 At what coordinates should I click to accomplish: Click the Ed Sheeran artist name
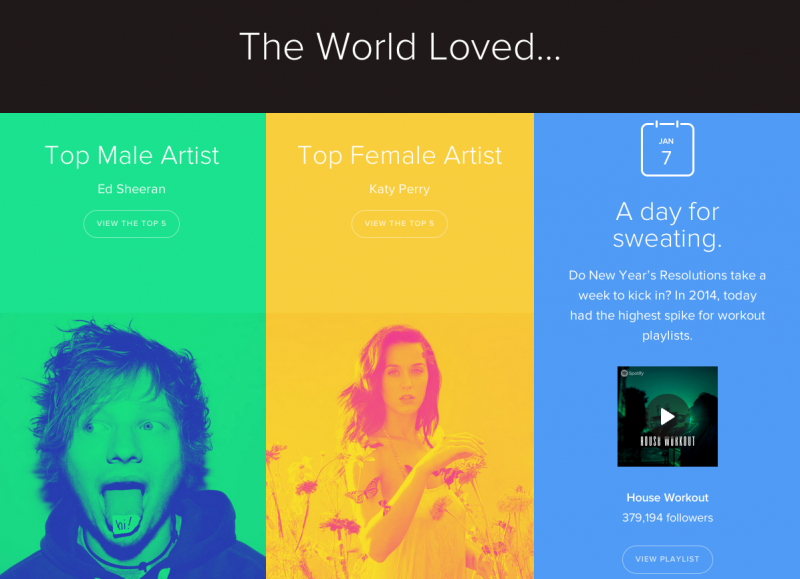click(132, 189)
